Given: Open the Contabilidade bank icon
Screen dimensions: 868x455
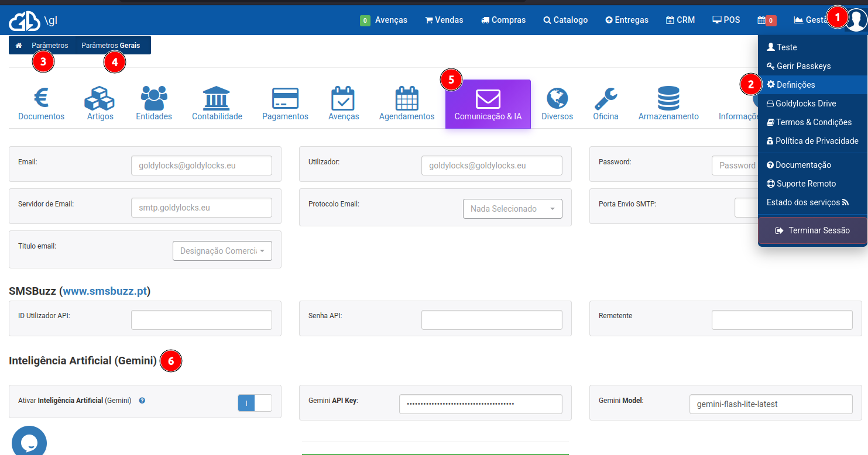Looking at the screenshot, I should tap(217, 98).
